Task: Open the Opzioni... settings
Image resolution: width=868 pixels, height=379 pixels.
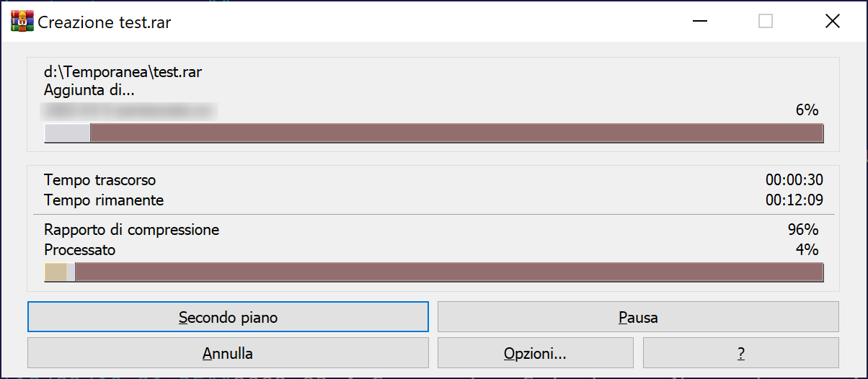Action: tap(535, 353)
